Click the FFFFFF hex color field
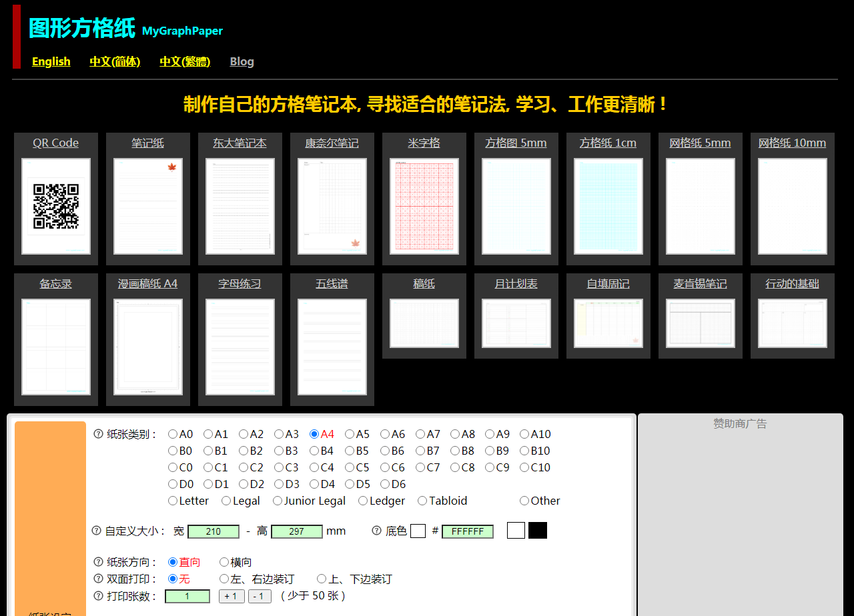The width and height of the screenshot is (854, 616). pyautogui.click(x=468, y=531)
